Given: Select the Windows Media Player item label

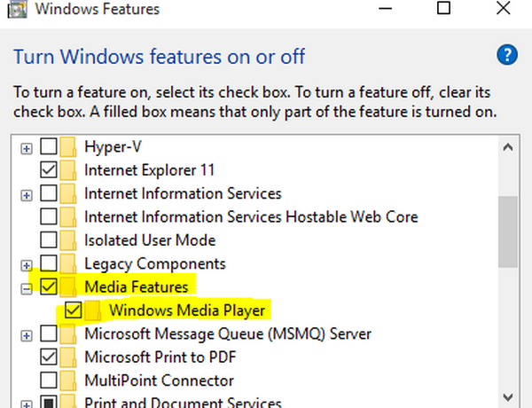Looking at the screenshot, I should (187, 310).
